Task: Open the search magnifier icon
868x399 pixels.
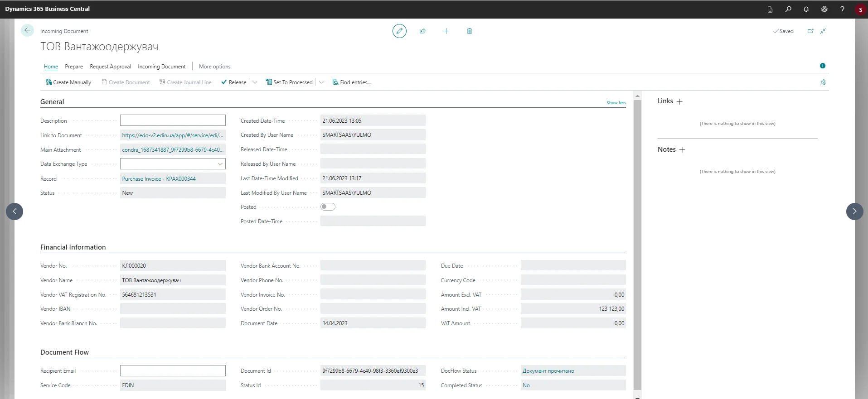Action: pos(788,9)
